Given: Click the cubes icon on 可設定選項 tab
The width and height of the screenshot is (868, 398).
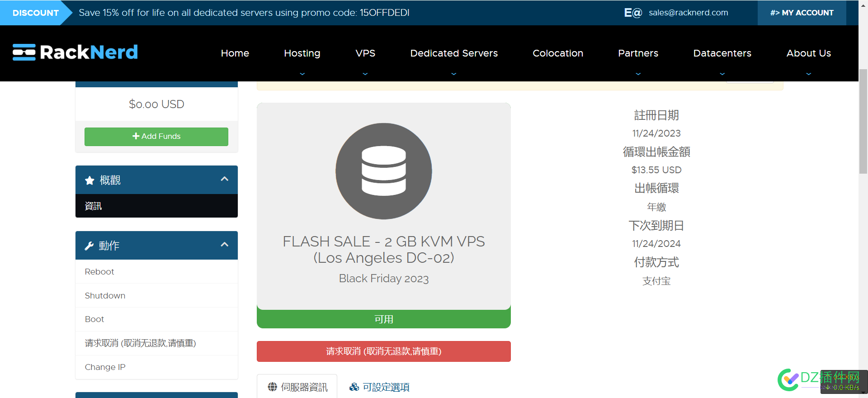Looking at the screenshot, I should point(354,387).
